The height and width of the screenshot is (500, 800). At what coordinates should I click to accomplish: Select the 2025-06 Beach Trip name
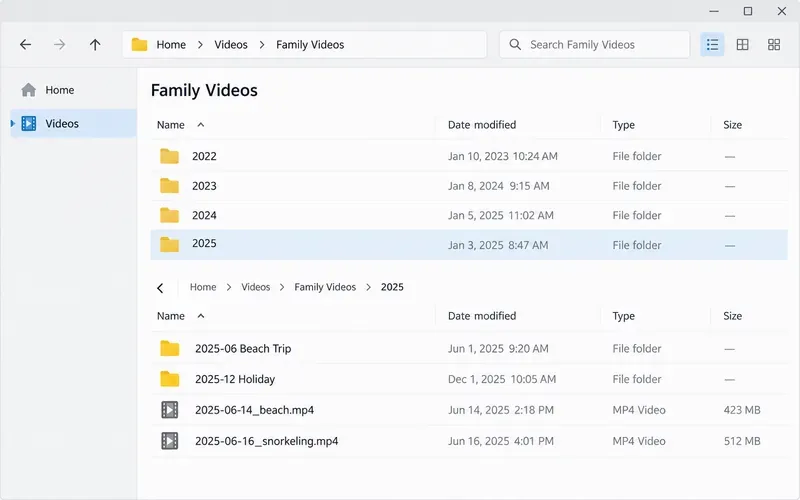click(x=243, y=349)
